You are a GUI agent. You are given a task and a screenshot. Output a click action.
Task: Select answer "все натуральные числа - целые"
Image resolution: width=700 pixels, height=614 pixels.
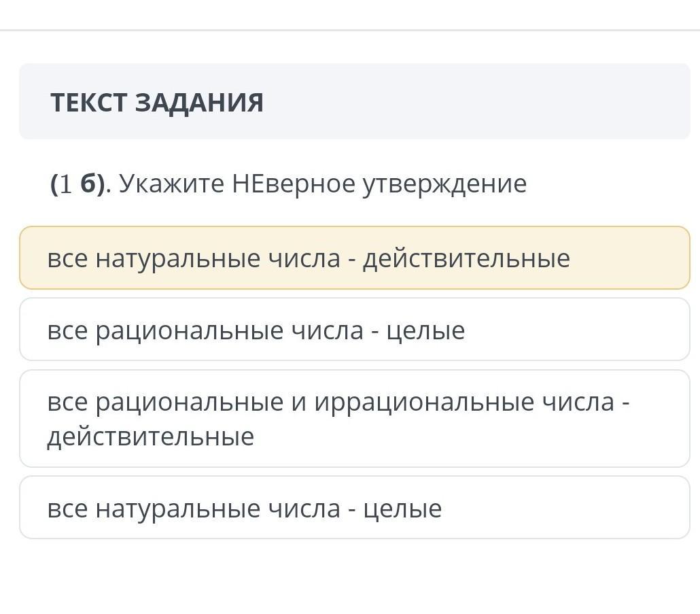click(x=354, y=508)
